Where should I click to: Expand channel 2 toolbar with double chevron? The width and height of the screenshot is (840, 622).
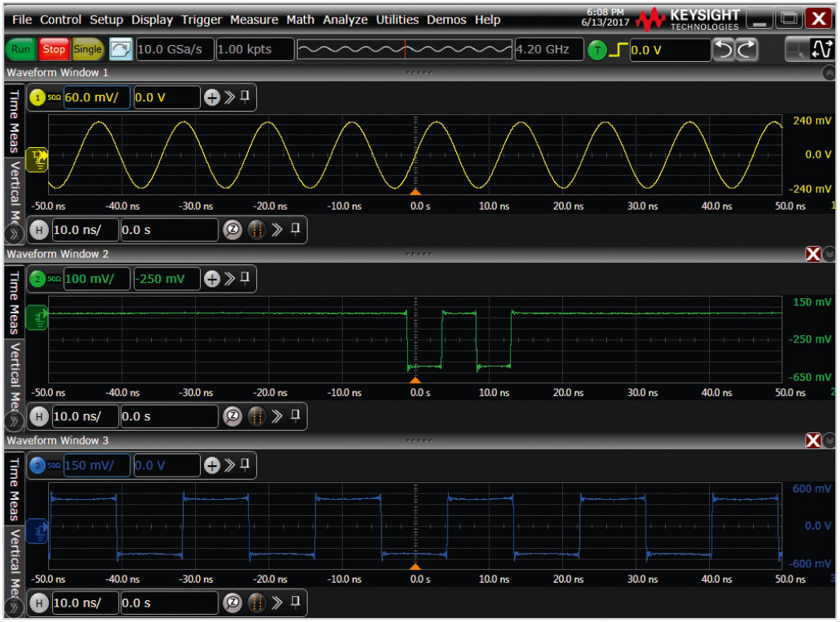coord(230,278)
